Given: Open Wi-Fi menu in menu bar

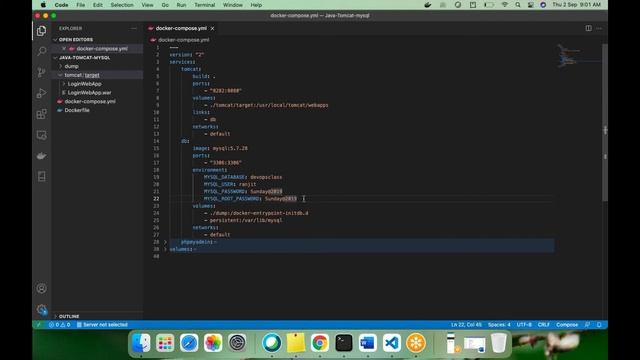Looking at the screenshot, I should [505, 5].
